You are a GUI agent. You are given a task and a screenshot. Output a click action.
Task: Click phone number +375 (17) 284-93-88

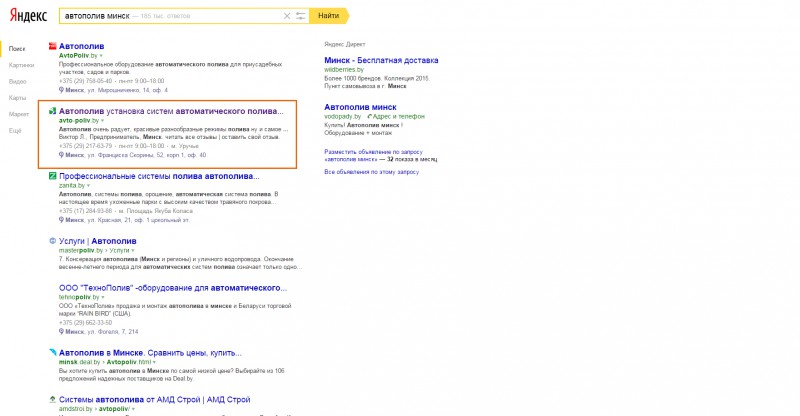tap(85, 211)
